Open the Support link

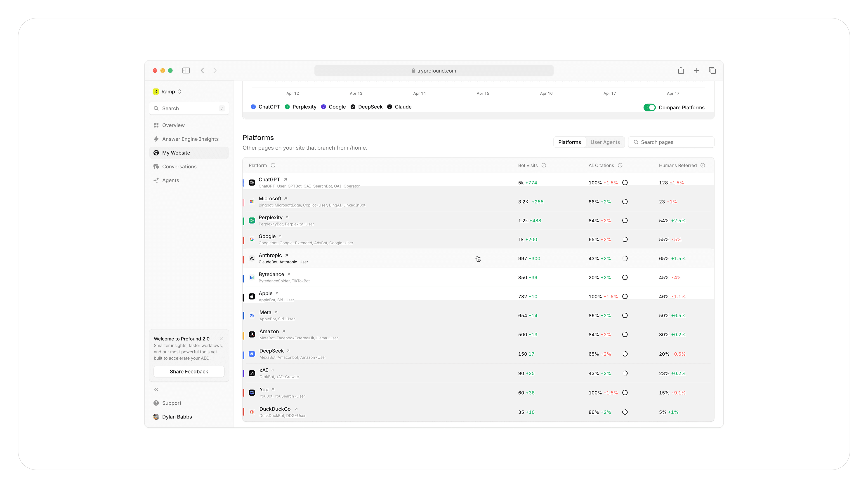click(x=172, y=403)
